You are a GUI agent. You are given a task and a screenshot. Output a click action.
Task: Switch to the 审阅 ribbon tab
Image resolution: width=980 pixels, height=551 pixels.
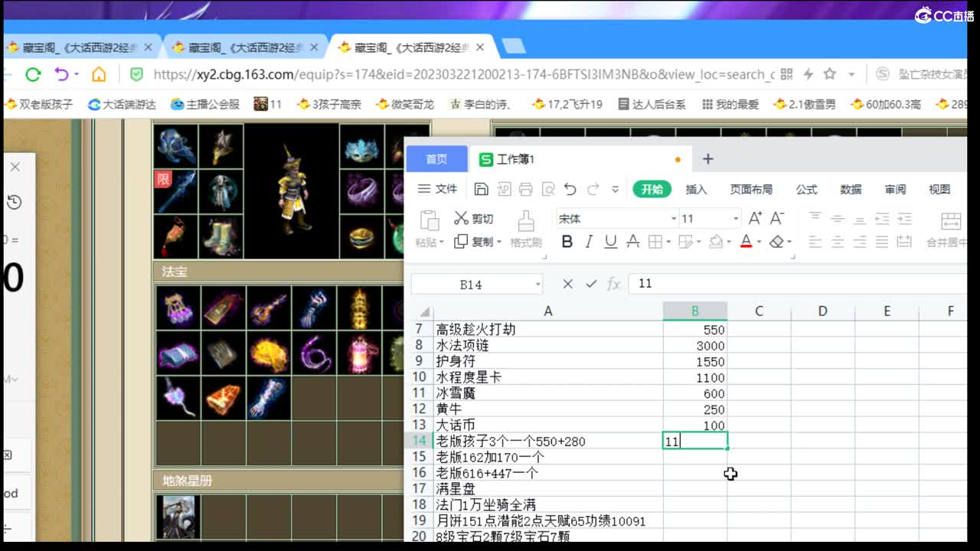coord(895,189)
